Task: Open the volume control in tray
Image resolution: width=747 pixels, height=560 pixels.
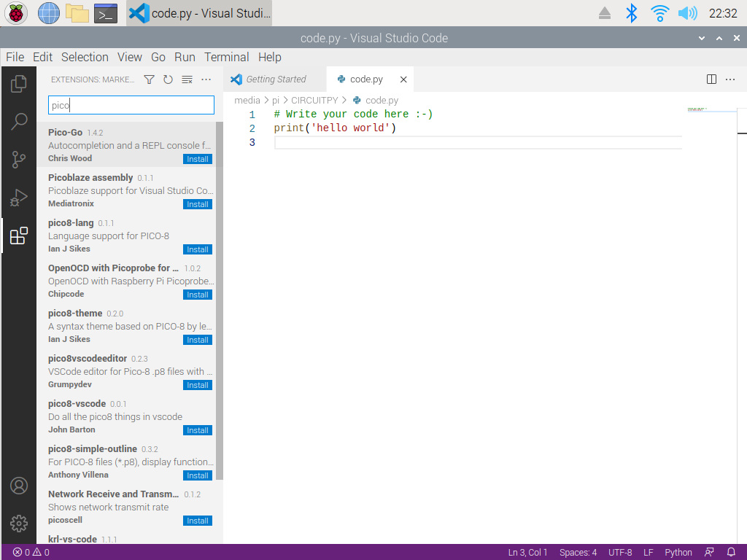Action: [687, 13]
